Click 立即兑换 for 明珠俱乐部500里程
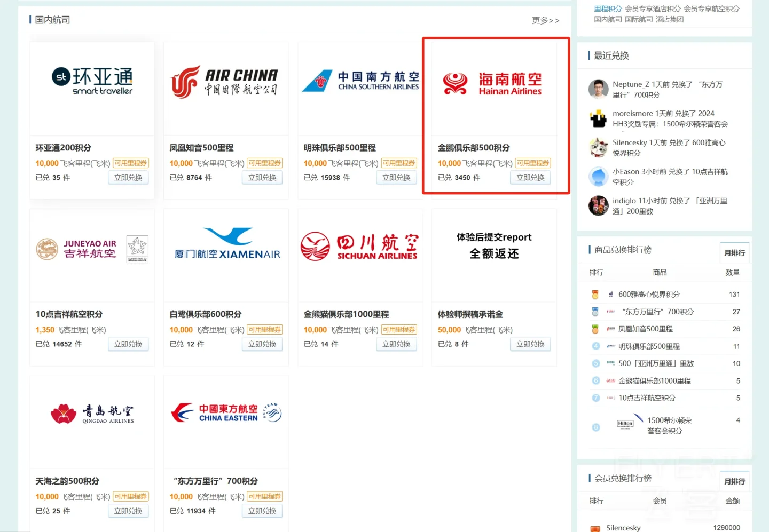769x532 pixels. point(396,178)
